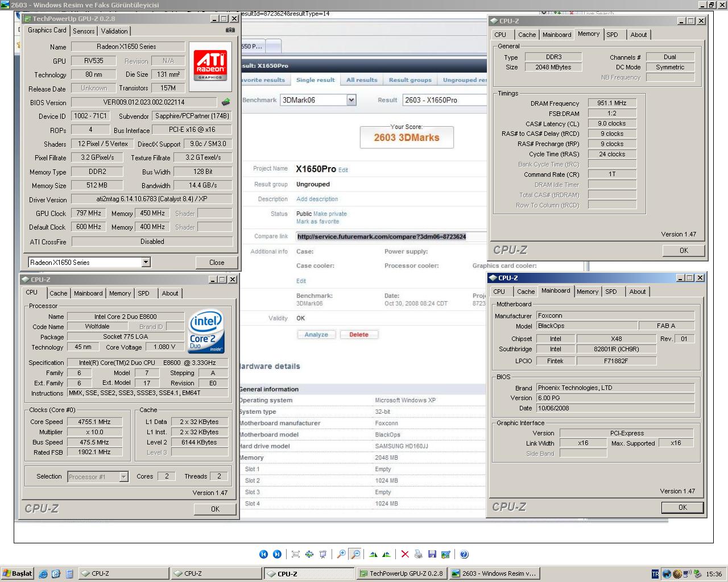Open viewer help with the question mark icon
The height and width of the screenshot is (582, 728).
coord(464,554)
